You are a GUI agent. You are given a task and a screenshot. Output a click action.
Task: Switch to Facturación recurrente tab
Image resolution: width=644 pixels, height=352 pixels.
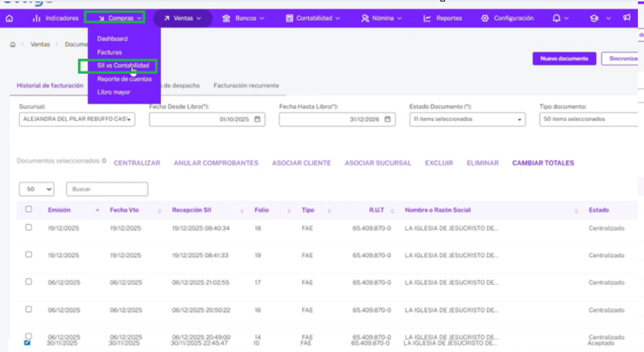pos(246,86)
